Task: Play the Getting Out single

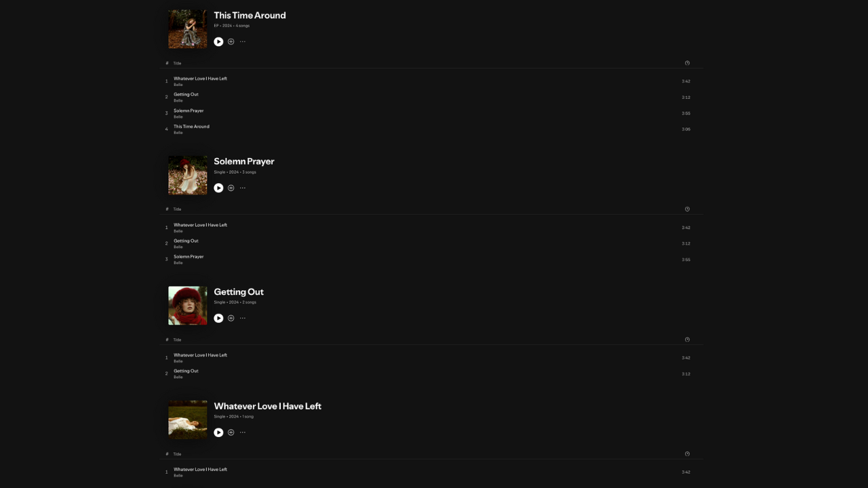Action: pos(218,319)
